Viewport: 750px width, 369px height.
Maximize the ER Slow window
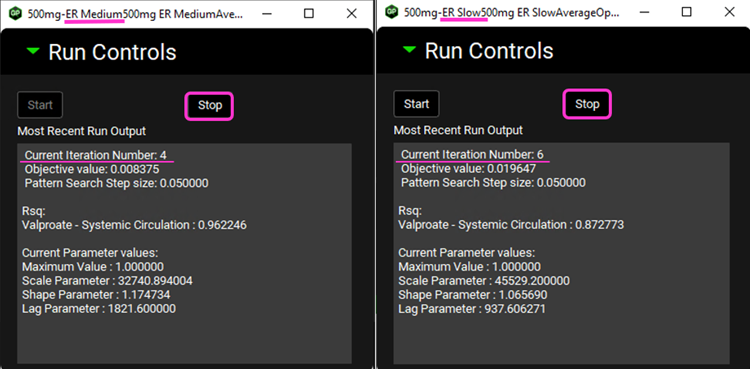pos(686,12)
